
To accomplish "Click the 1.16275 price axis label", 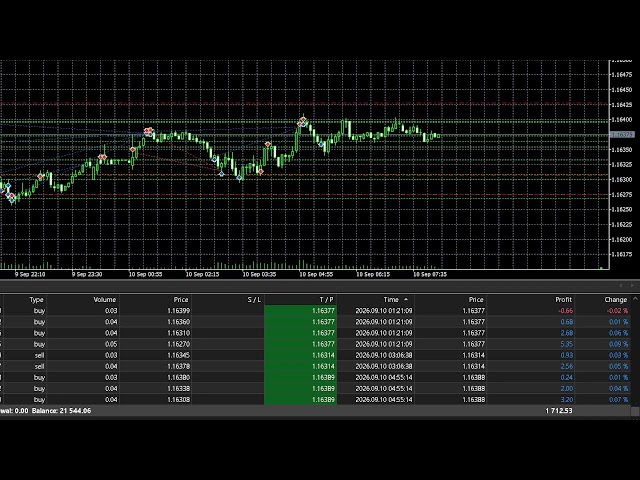I will click(x=621, y=194).
